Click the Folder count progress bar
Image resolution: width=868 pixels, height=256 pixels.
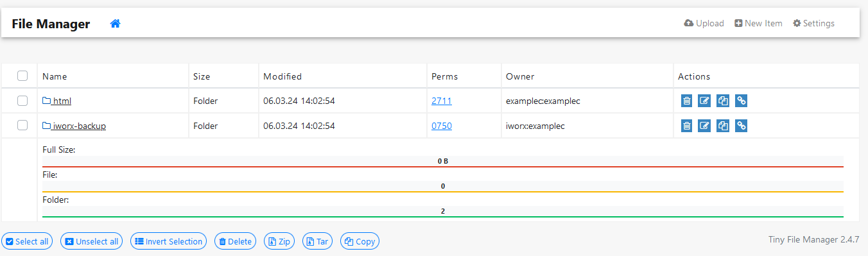click(443, 212)
